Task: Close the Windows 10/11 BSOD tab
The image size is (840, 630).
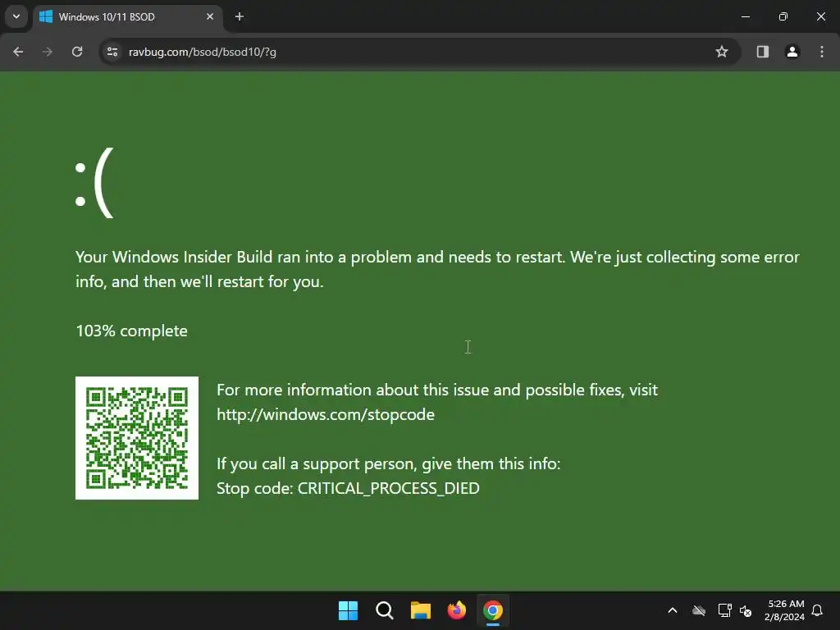Action: point(210,16)
